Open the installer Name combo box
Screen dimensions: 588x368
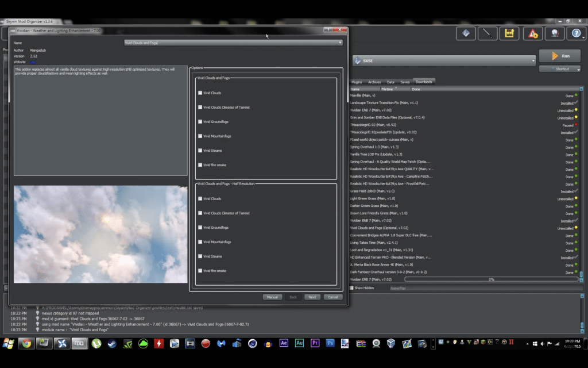pos(233,43)
